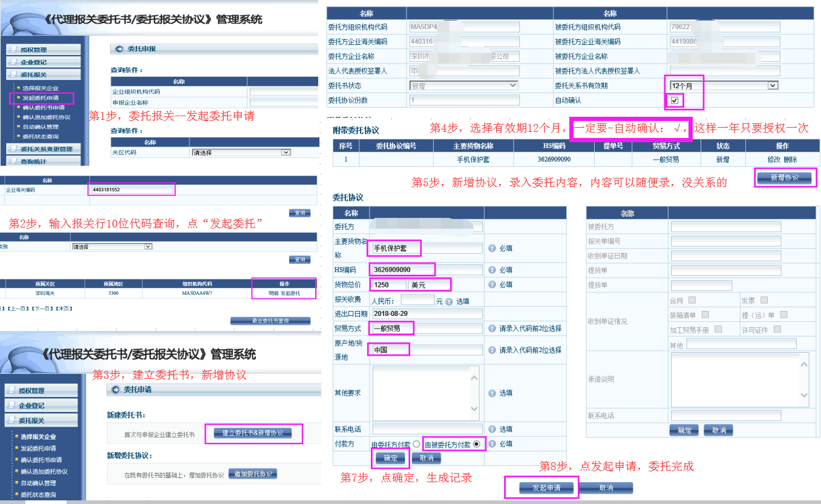Select 确认追加委托协议 in sidebar beside 委托申请
The width and height of the screenshot is (821, 504).
coord(44,471)
